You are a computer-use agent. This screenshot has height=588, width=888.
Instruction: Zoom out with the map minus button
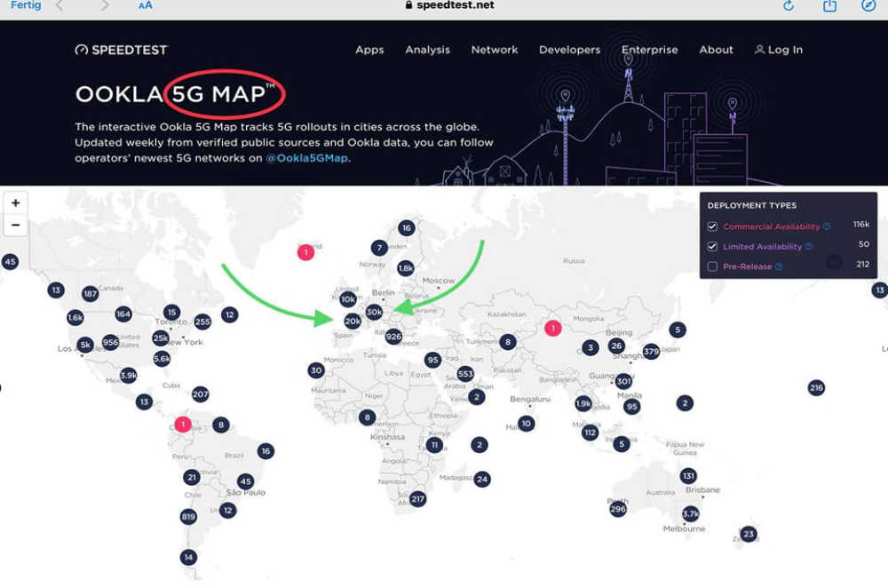[15, 226]
